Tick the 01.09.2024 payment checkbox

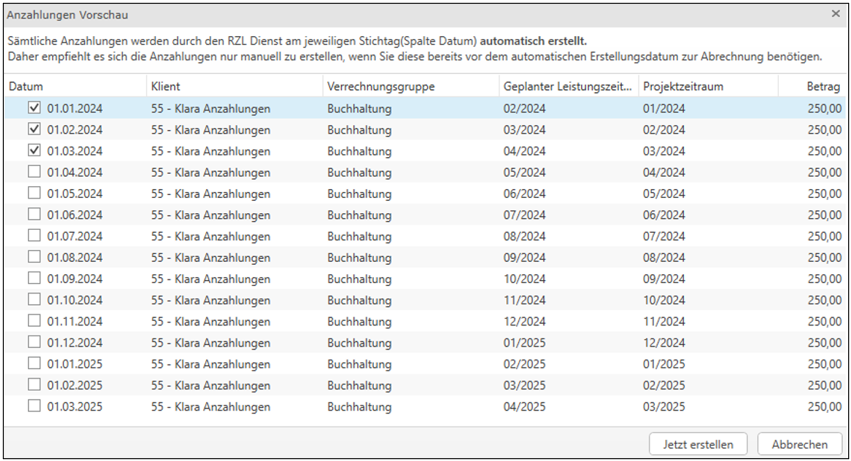coord(35,278)
